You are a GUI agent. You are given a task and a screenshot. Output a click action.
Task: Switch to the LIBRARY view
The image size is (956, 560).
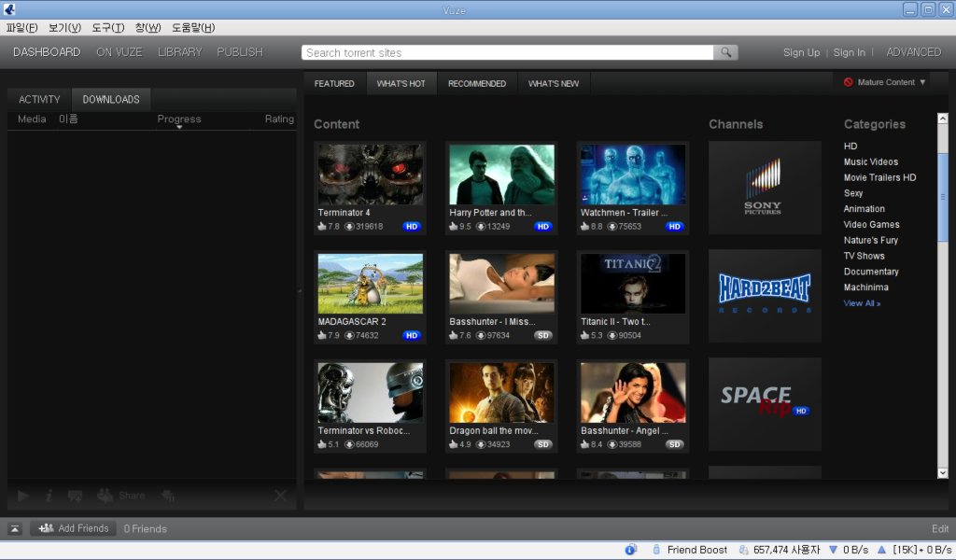pyautogui.click(x=180, y=52)
